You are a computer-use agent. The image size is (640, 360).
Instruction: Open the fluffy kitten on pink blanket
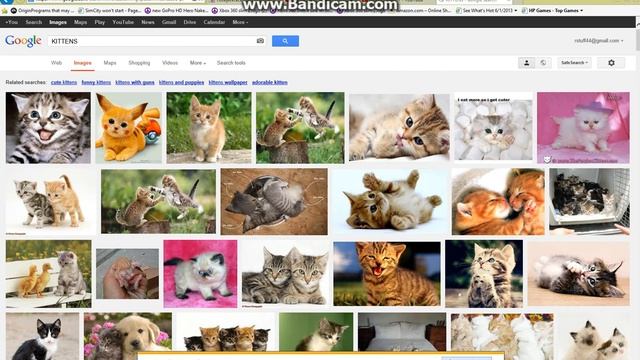(x=200, y=274)
